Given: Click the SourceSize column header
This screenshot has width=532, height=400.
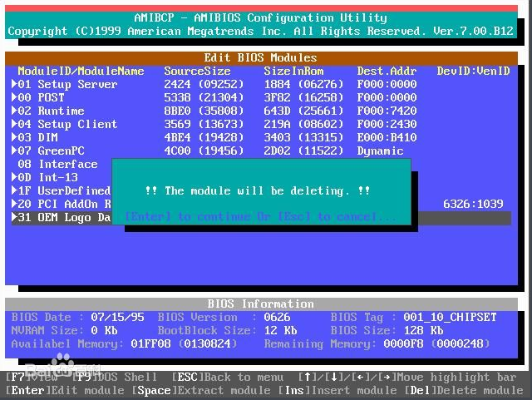Looking at the screenshot, I should (x=197, y=71).
